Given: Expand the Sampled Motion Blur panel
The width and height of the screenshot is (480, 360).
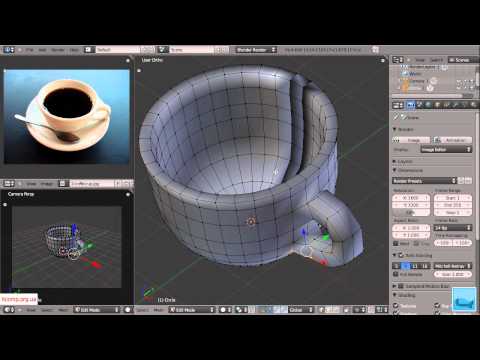Looking at the screenshot, I should pos(395,286).
